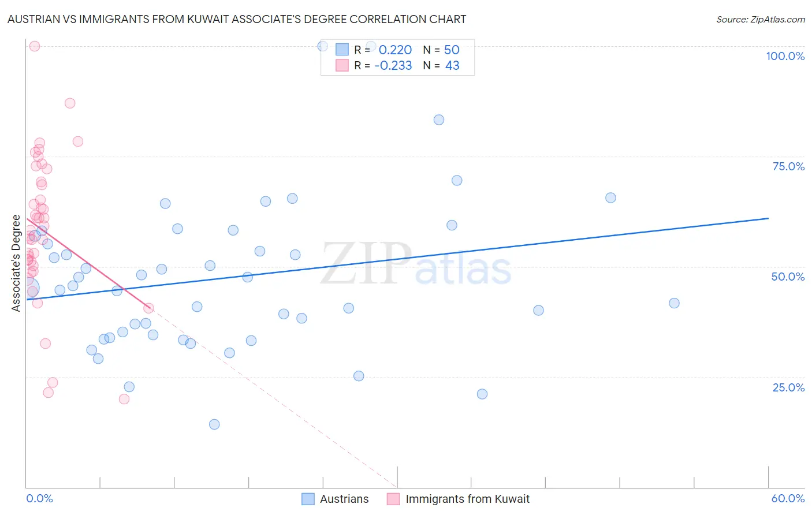812x515 pixels.
Task: Click the blue Austrians legend swatch at bottom
Action: (308, 499)
